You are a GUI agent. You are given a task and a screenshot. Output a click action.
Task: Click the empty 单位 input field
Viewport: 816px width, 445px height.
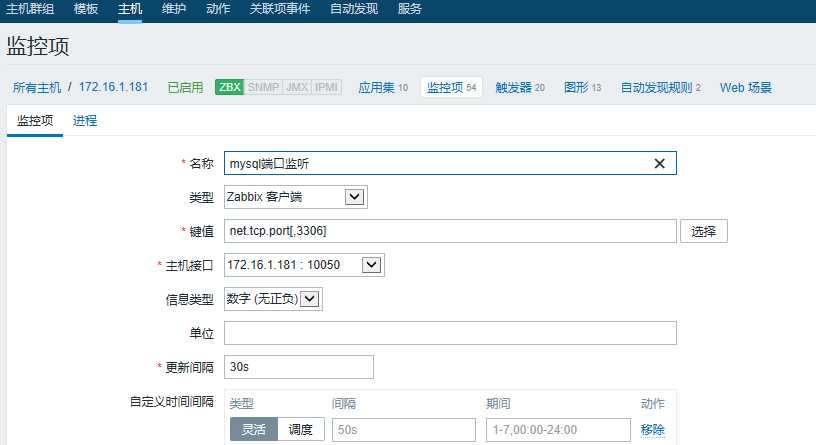click(450, 333)
